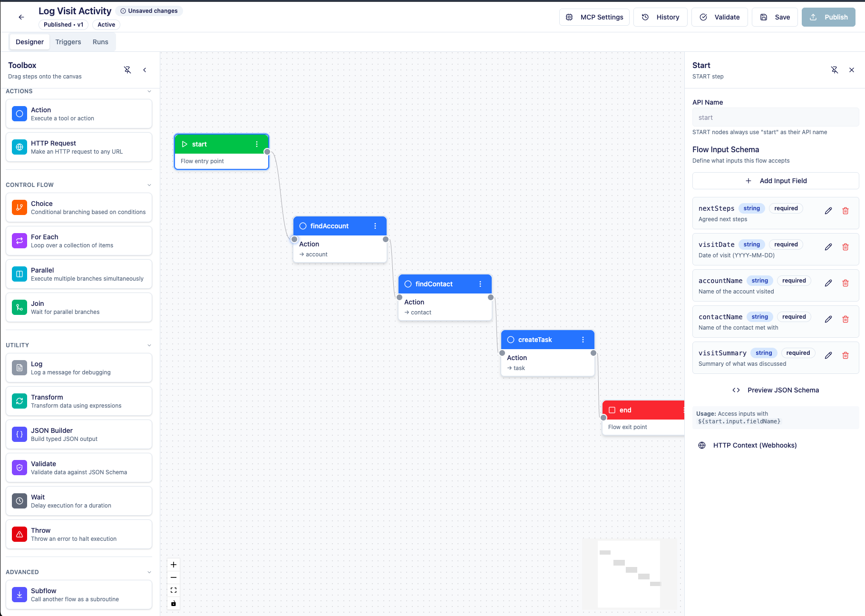Click the Join step icon
The height and width of the screenshot is (616, 865).
click(19, 307)
